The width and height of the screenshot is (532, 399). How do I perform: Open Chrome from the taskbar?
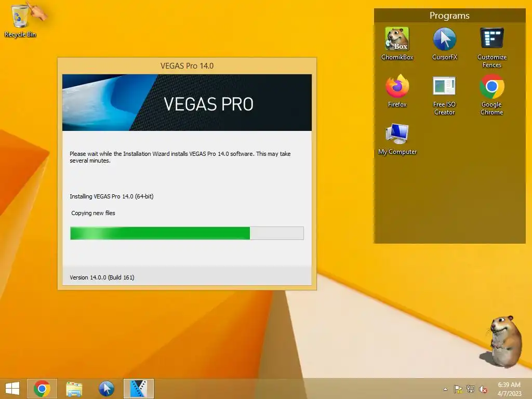click(x=42, y=389)
